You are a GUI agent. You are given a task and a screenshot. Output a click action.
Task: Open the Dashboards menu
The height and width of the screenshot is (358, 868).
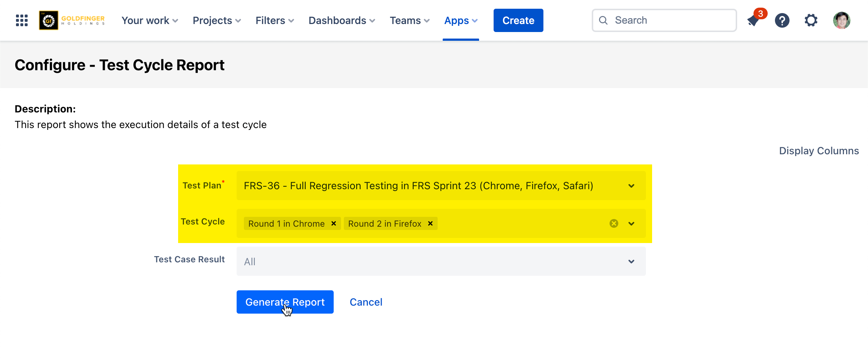tap(342, 20)
